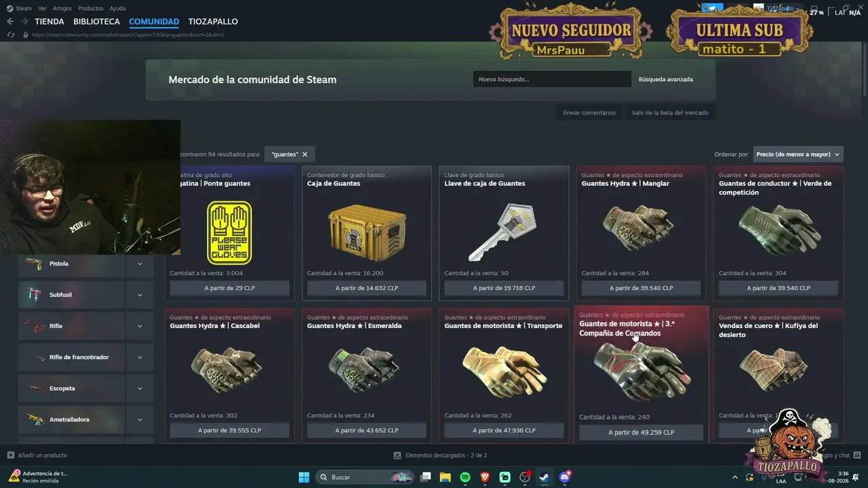Open Brave browser from the taskbar
Viewport: 868px width, 488px height.
pyautogui.click(x=485, y=477)
